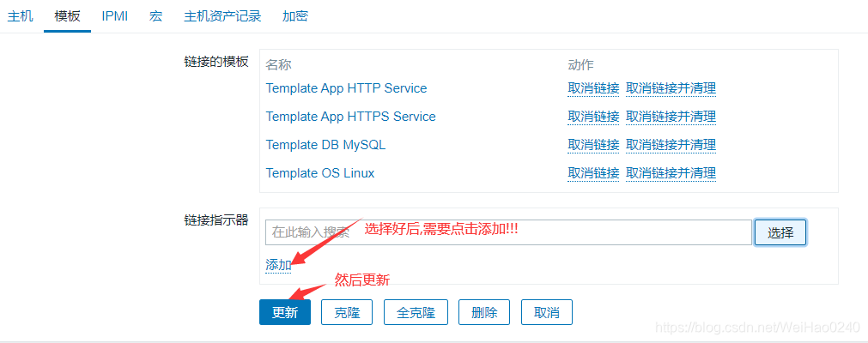Screen dimensions: 868x343
Task: Click the 克隆 button
Action: click(347, 313)
